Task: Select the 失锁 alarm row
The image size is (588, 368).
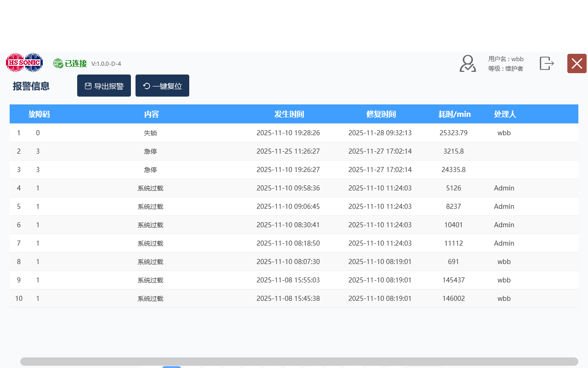Action: tap(150, 133)
